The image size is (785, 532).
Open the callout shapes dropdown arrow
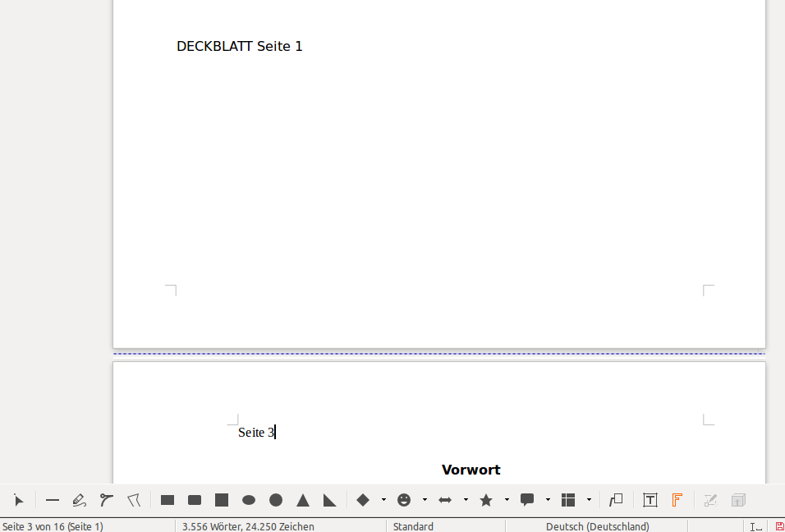tap(548, 500)
